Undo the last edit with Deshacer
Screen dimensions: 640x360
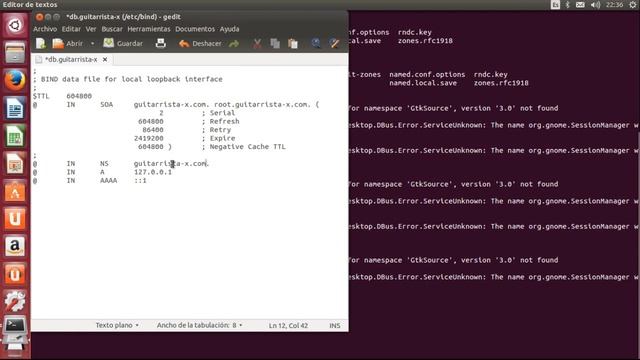coord(200,43)
